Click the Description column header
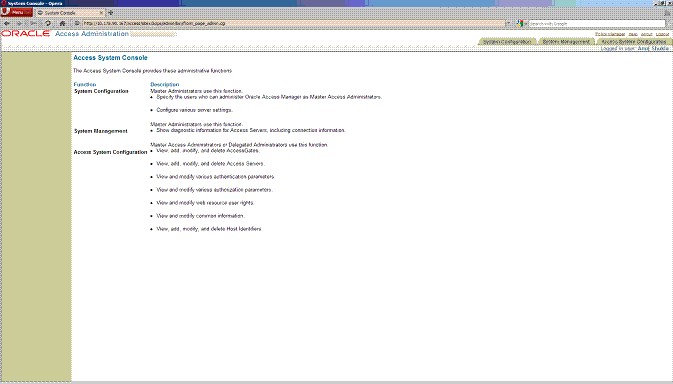Image resolution: width=673 pixels, height=384 pixels. [164, 85]
